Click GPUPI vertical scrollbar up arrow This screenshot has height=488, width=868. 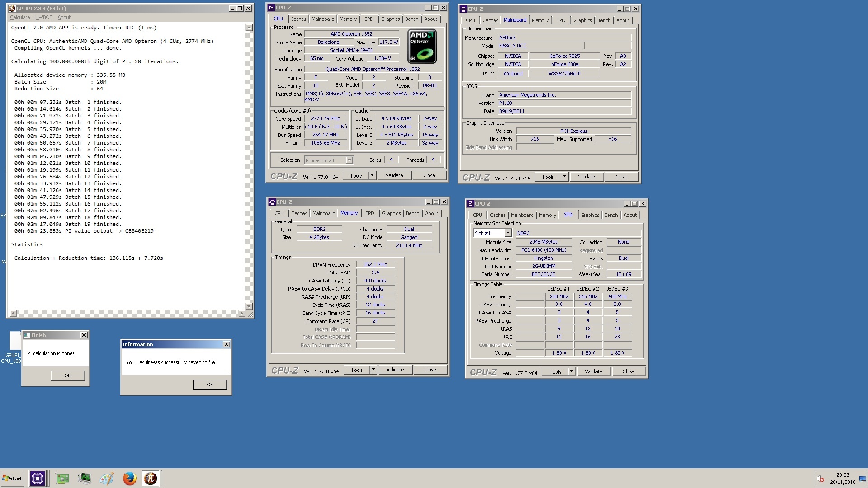pyautogui.click(x=249, y=28)
